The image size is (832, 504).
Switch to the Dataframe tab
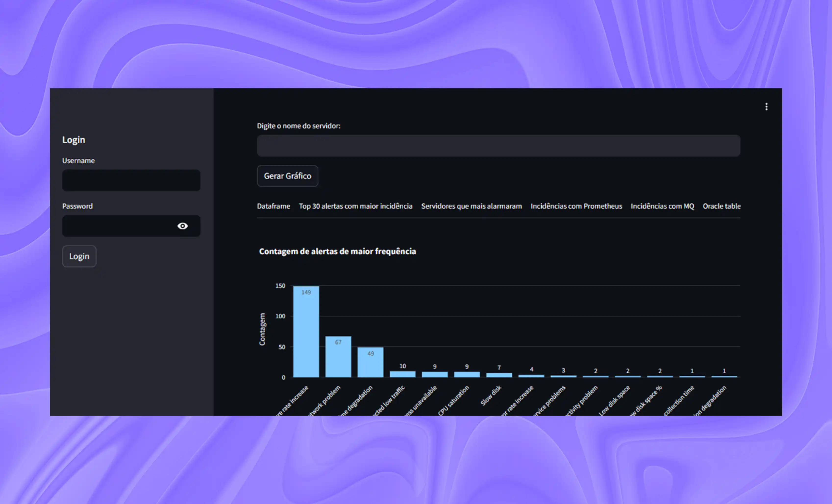pos(273,206)
